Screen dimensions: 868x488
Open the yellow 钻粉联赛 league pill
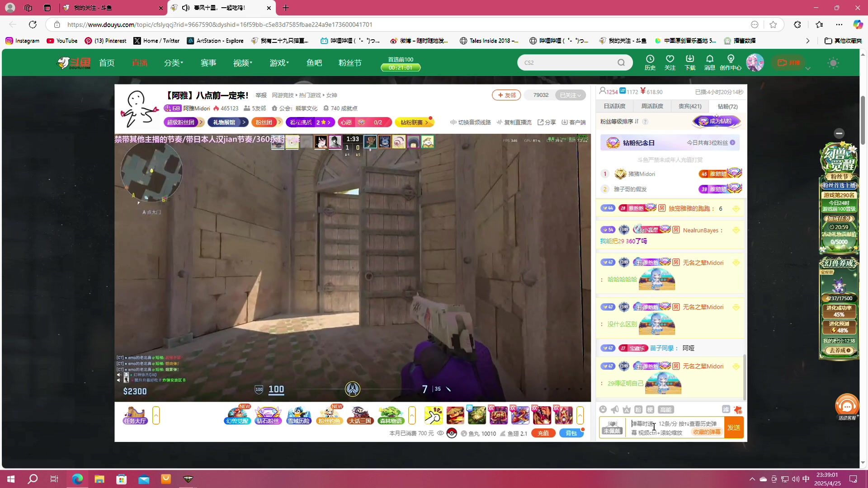click(414, 122)
